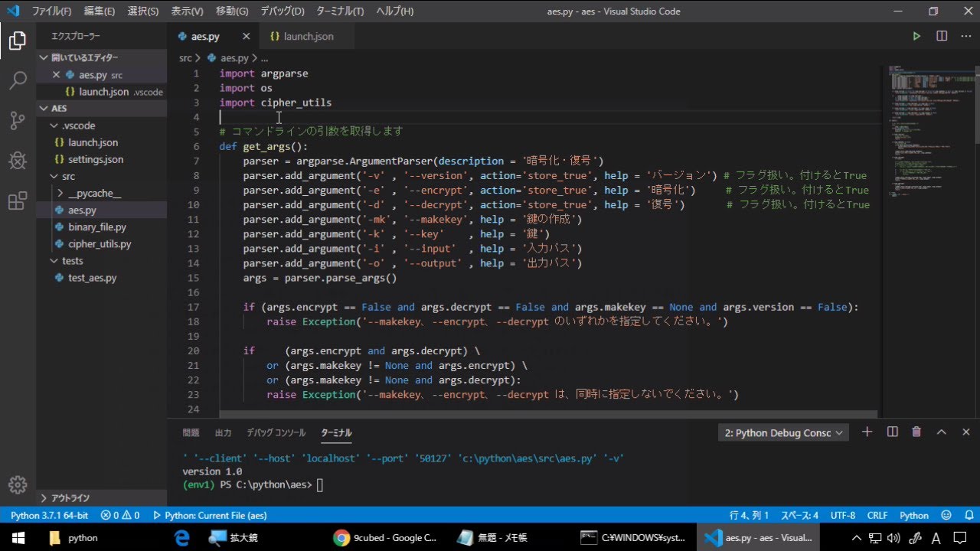This screenshot has height=551, width=980.
Task: Close the terminal panel
Action: point(965,432)
